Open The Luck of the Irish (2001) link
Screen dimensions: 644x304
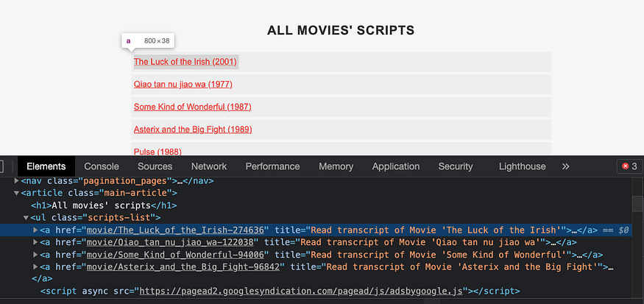185,62
